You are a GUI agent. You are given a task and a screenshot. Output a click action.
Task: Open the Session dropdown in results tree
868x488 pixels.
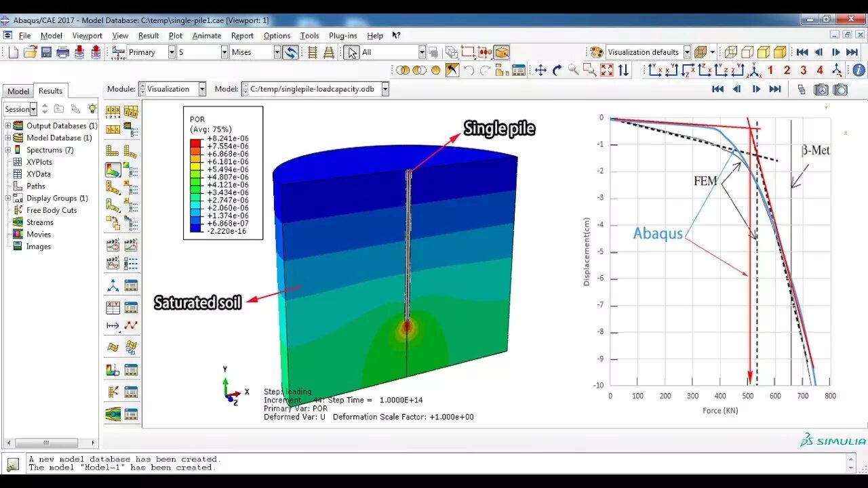(x=33, y=109)
